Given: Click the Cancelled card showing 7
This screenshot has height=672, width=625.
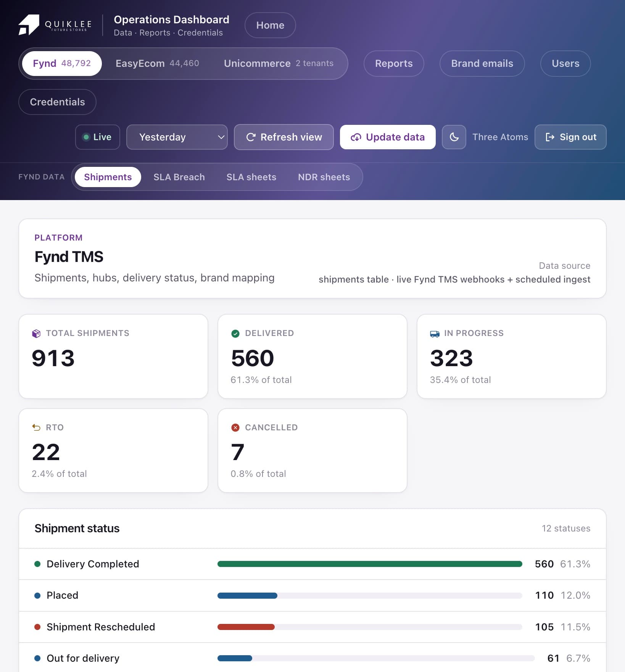Looking at the screenshot, I should coord(312,451).
